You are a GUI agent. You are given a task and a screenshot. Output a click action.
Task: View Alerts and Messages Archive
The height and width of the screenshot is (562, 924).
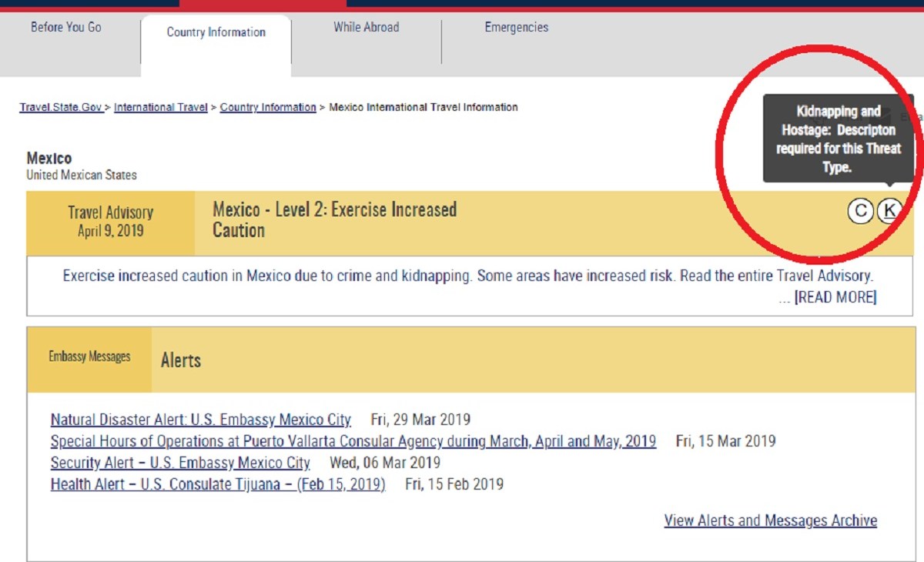[x=770, y=521]
